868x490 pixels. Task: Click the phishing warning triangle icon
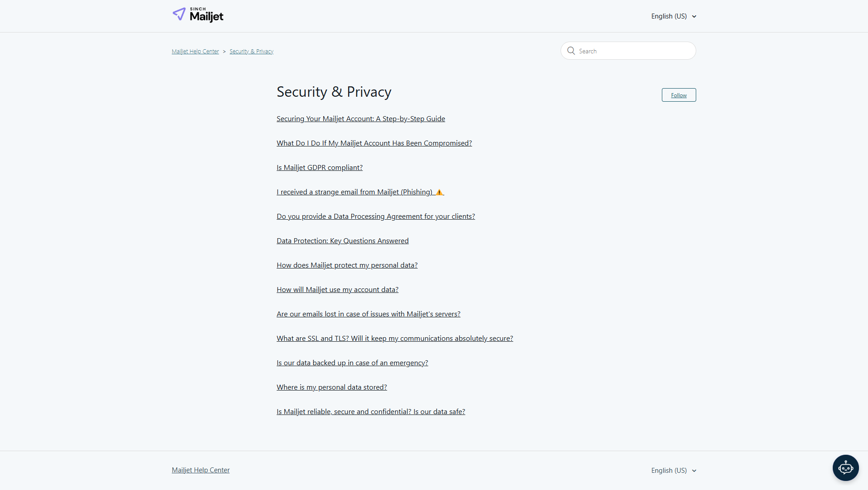[x=439, y=193]
